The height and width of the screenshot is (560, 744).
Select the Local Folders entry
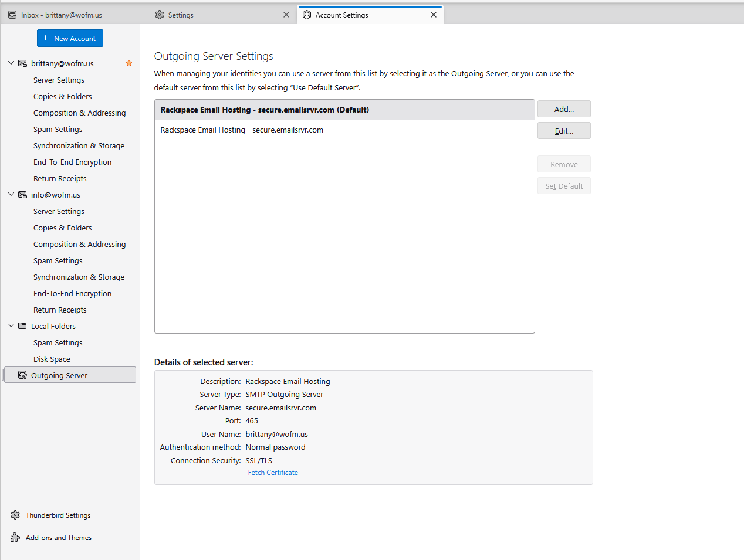[53, 326]
